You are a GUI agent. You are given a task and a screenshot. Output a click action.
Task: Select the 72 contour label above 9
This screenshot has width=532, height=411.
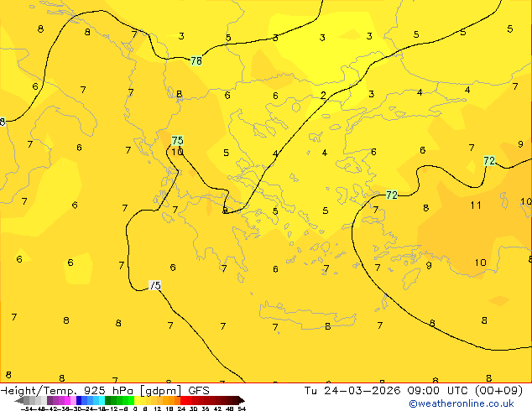click(489, 160)
